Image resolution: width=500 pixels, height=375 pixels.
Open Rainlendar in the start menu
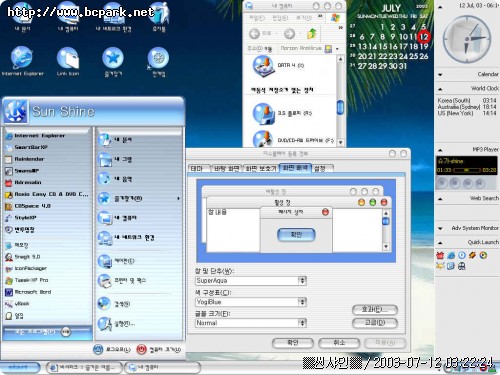25,159
